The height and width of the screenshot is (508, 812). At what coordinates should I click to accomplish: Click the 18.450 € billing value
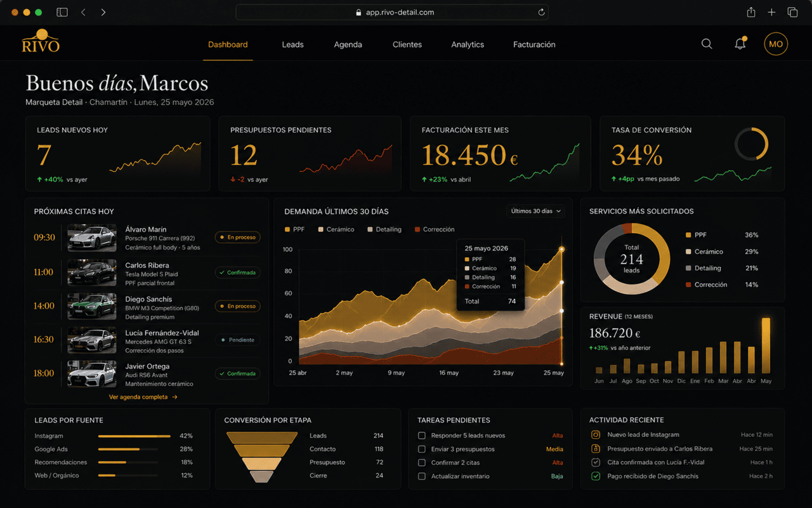click(469, 156)
